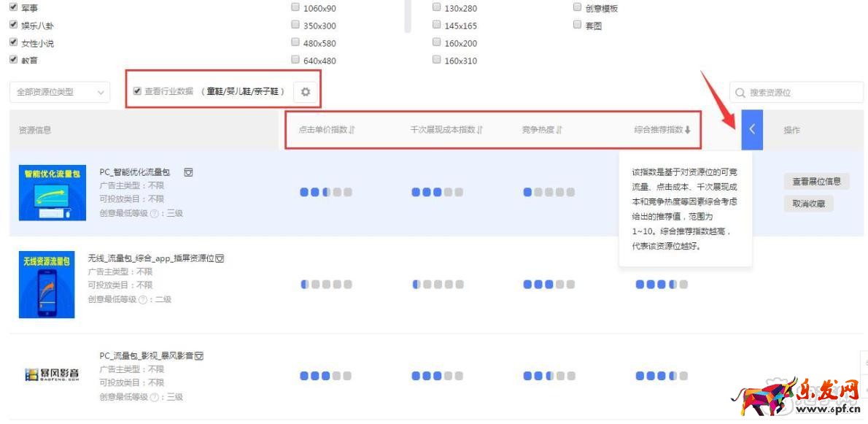Click the 取消收藏 button
This screenshot has width=868, height=424.
pyautogui.click(x=808, y=204)
